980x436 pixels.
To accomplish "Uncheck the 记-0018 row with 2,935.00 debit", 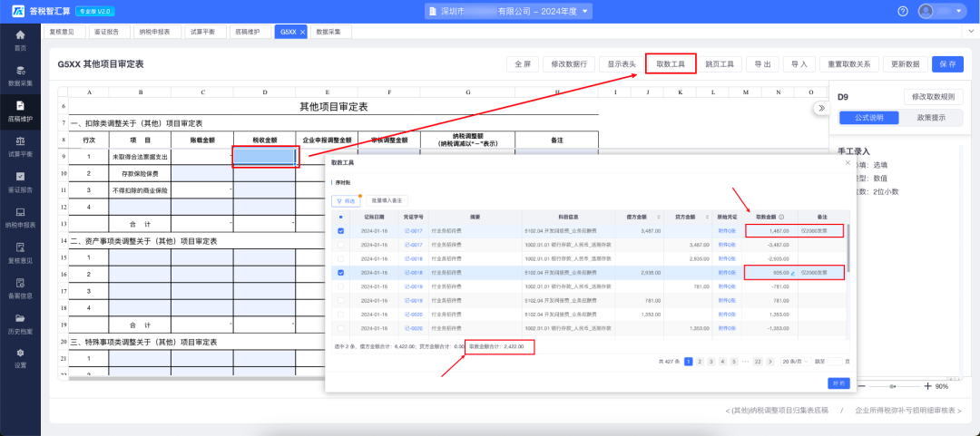I will pos(340,273).
